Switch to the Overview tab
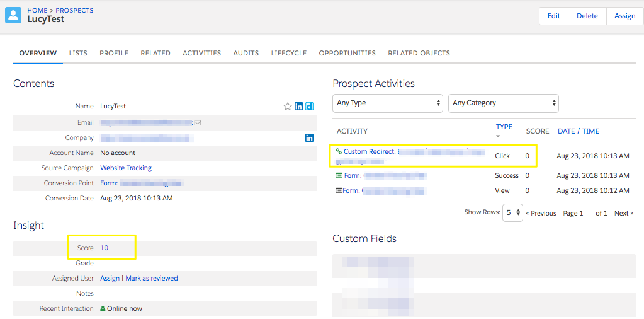Screen dimensions: 644x319 [38, 53]
